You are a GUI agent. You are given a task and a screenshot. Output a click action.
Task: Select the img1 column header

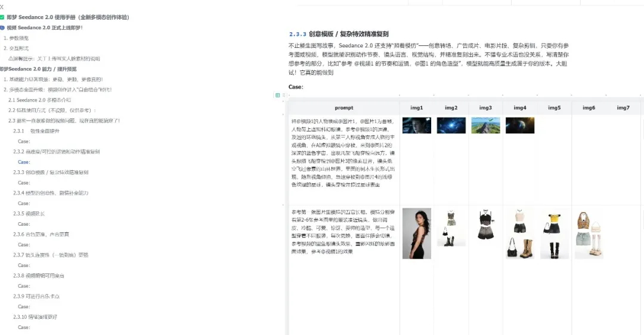click(416, 108)
